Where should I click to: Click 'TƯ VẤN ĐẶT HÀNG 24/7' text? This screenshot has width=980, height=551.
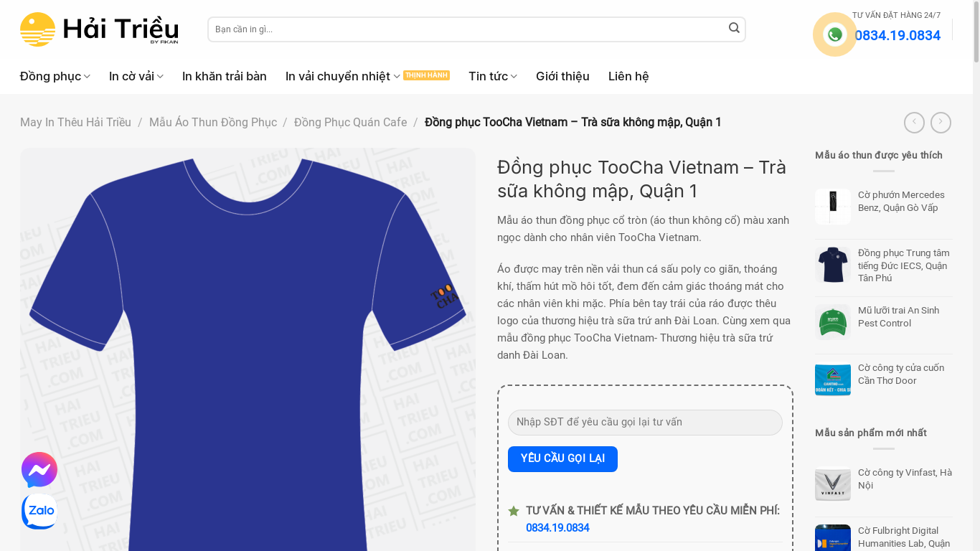click(896, 15)
